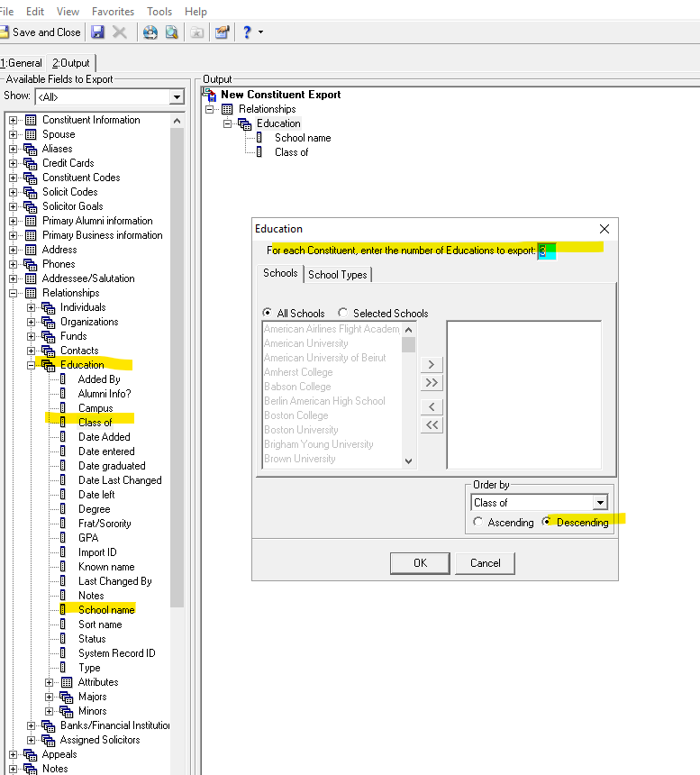Collapse the Education node in available fields
The image size is (700, 775).
[32, 365]
